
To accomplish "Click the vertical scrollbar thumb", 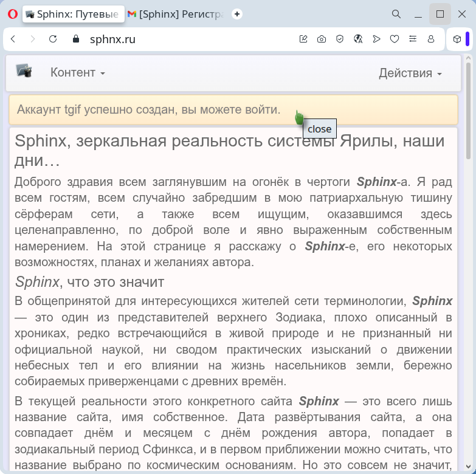I will tap(469, 111).
